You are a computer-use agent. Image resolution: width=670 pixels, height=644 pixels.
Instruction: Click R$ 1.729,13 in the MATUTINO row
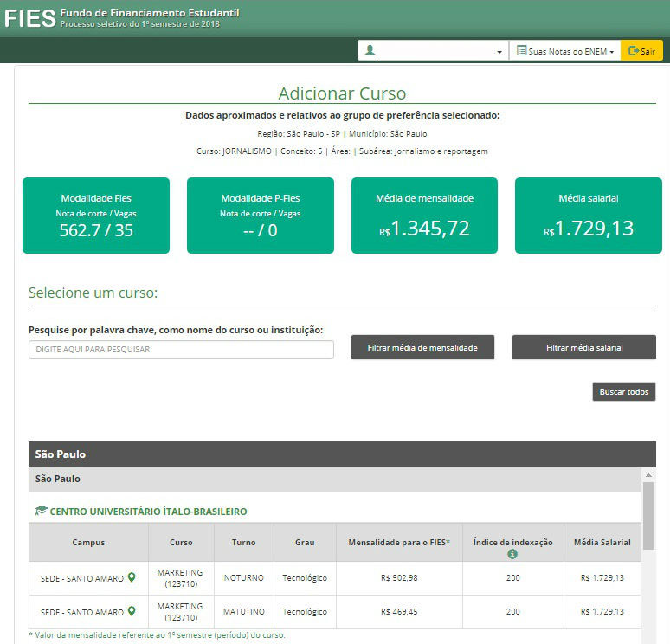click(x=602, y=611)
